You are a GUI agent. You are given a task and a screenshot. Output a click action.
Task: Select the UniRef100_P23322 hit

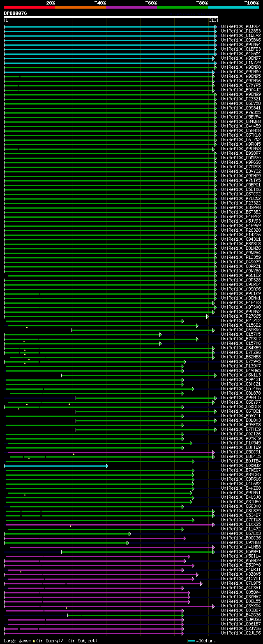click(241, 203)
